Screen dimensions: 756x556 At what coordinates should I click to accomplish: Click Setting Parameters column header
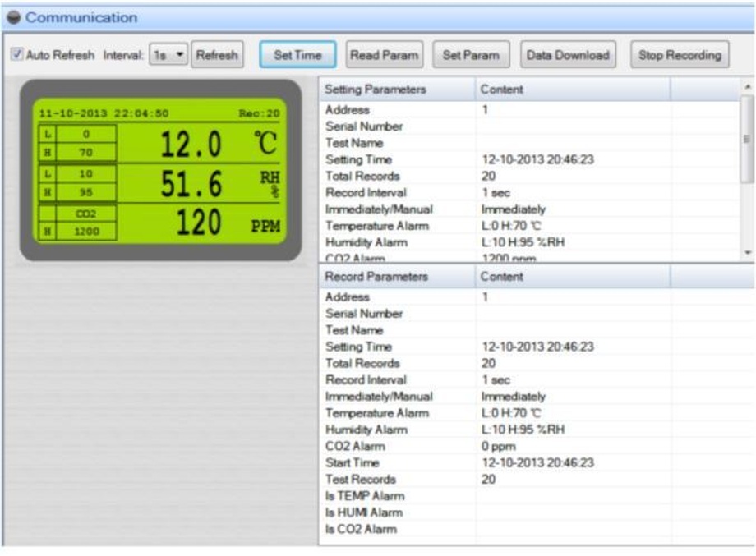tap(397, 90)
